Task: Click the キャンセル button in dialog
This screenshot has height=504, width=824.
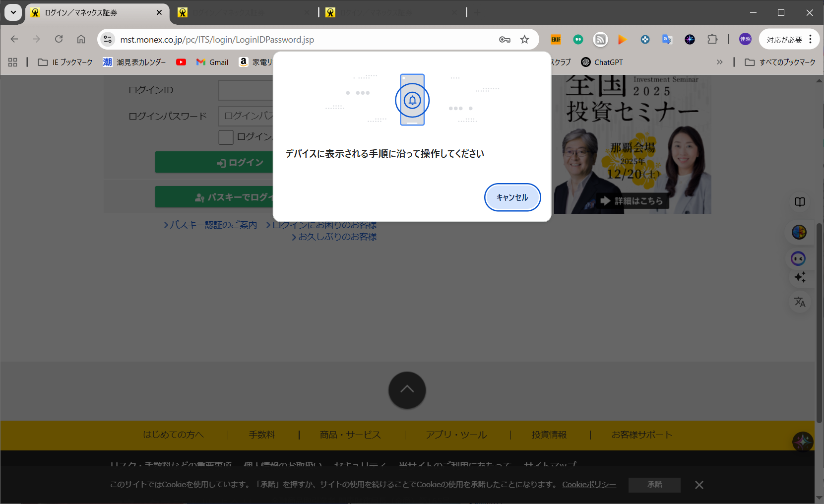Action: coord(512,197)
